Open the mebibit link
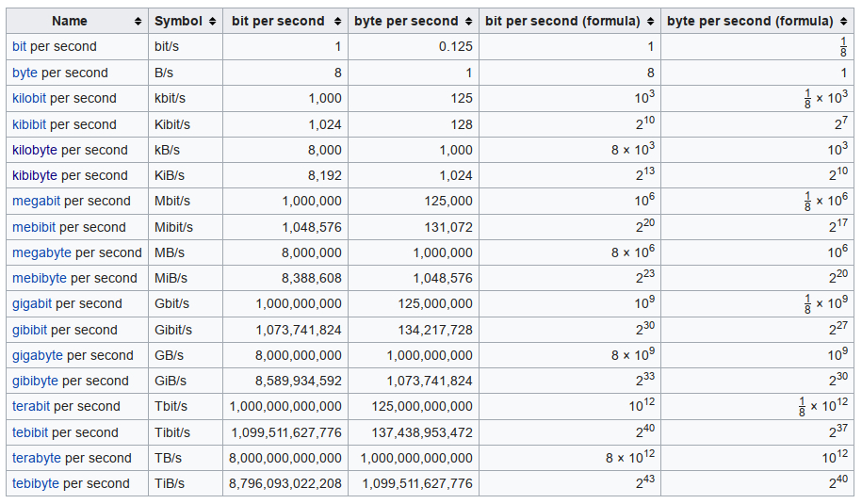862x504 pixels. click(x=34, y=227)
